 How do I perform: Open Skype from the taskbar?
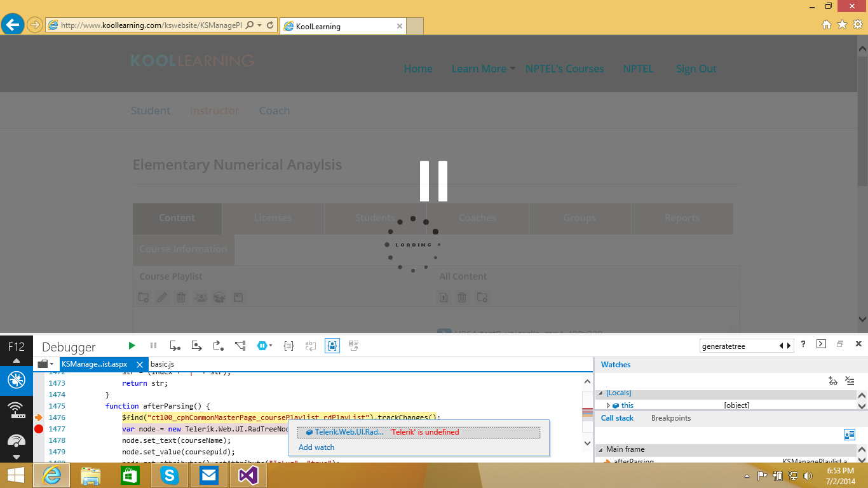point(169,475)
